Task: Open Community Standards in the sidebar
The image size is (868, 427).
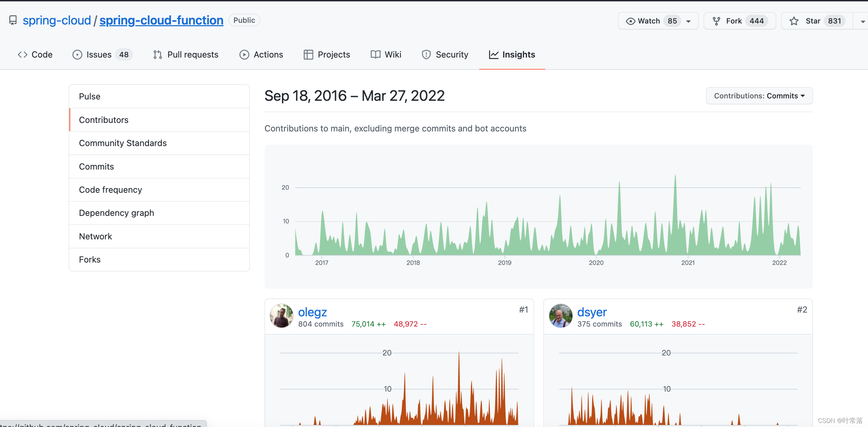Action: pos(159,143)
